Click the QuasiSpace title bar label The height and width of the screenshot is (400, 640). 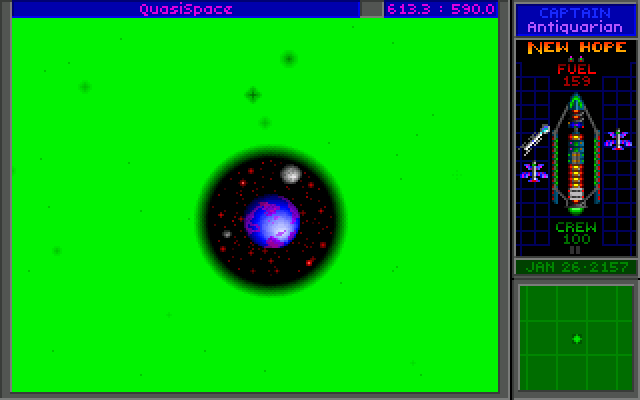pos(186,9)
